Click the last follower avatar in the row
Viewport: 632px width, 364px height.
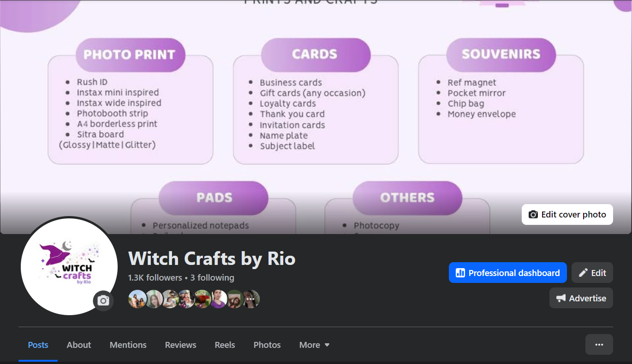[x=251, y=299]
